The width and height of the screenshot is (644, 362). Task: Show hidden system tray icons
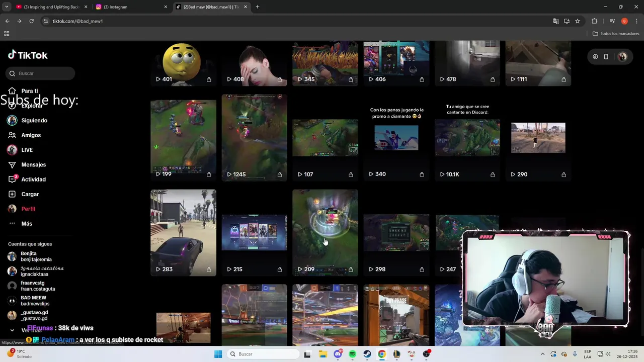coord(543,354)
